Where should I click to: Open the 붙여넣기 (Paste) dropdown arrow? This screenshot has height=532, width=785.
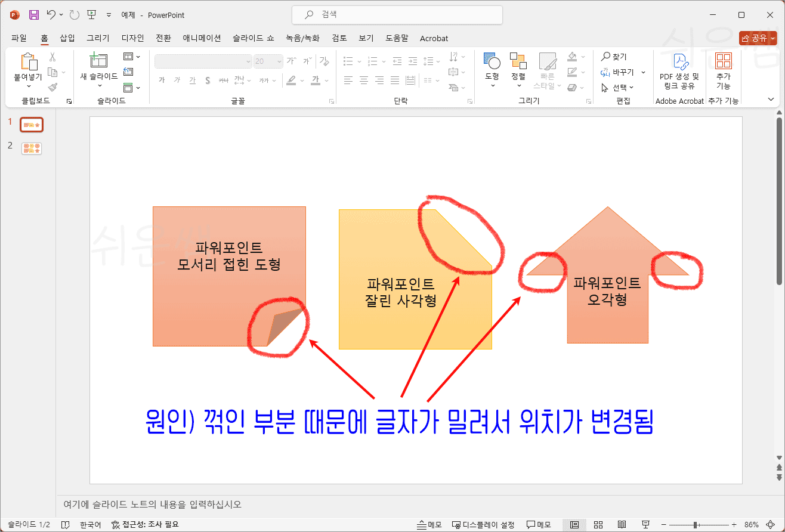[x=27, y=86]
